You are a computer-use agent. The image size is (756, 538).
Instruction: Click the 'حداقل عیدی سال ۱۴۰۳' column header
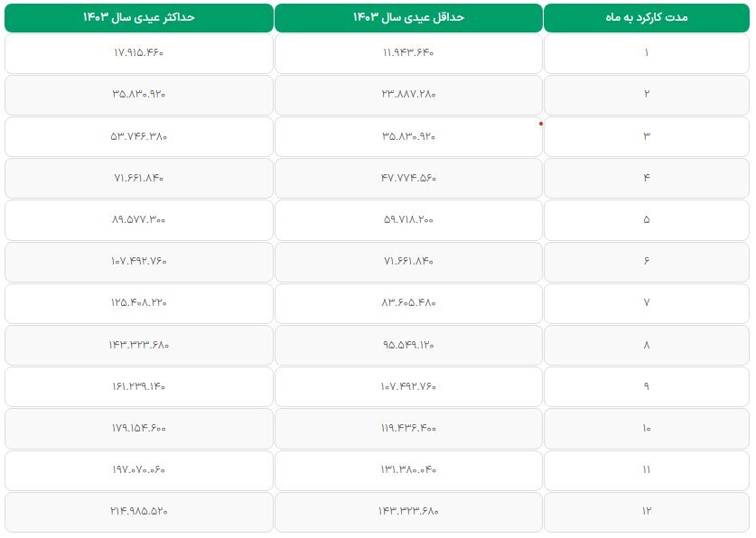coord(408,18)
